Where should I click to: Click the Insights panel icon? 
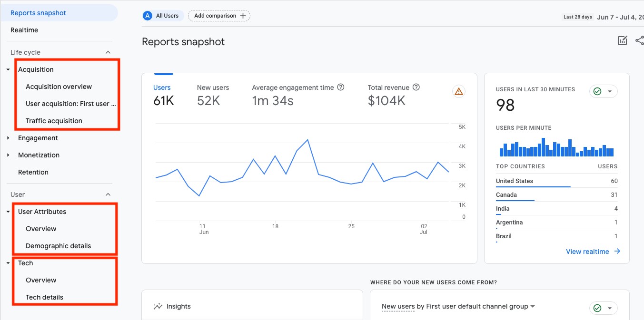[x=158, y=306]
